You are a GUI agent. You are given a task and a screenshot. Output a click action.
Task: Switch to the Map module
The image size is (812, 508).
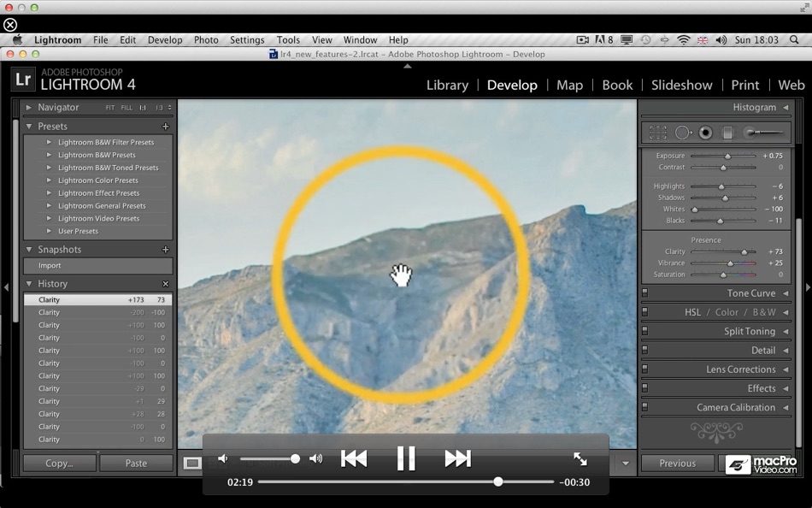tap(569, 85)
